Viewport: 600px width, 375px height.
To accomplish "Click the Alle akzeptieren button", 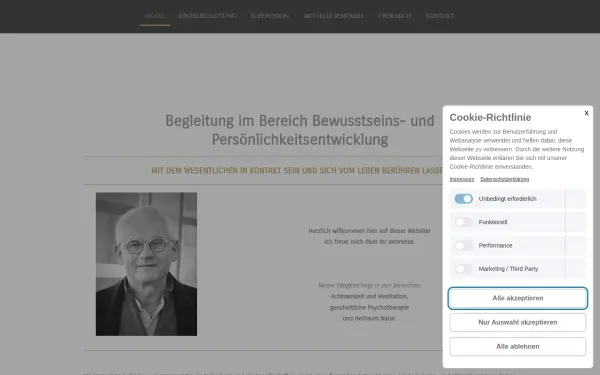I will click(x=518, y=298).
